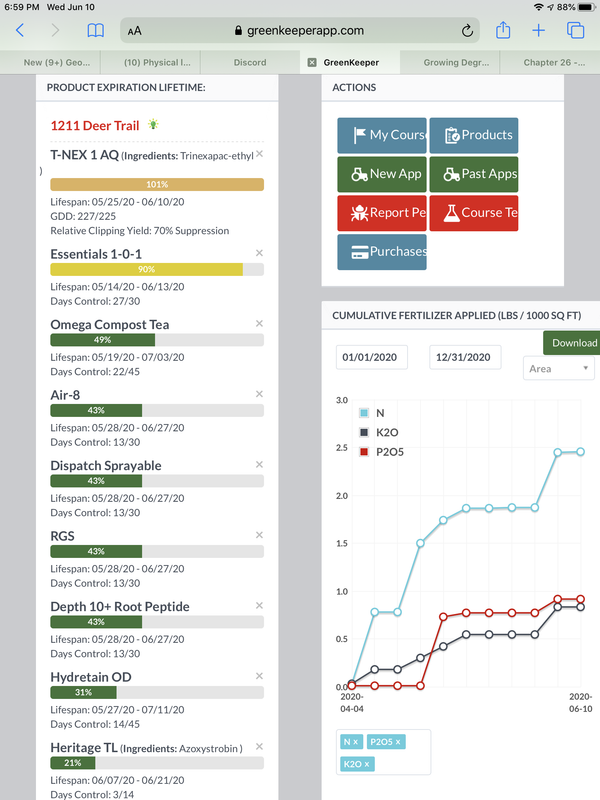Reload the greenkeeperapp.com page
Viewport: 600px width, 800px height.
pos(467,31)
